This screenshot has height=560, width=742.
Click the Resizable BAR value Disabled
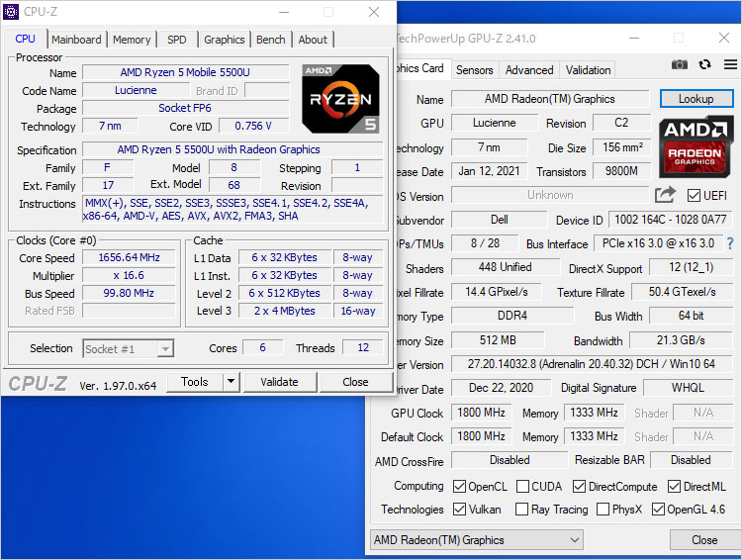[x=691, y=460]
